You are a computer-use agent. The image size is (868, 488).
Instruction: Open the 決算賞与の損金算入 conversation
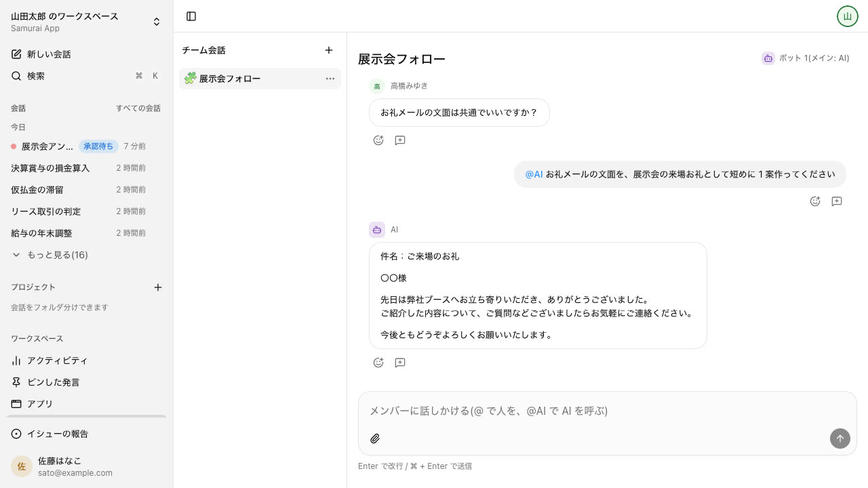[86, 168]
